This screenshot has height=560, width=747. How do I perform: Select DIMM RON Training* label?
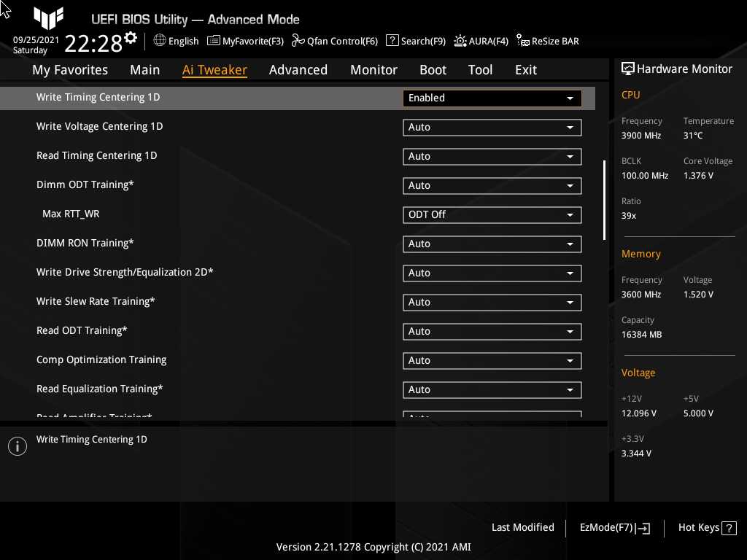coord(85,243)
